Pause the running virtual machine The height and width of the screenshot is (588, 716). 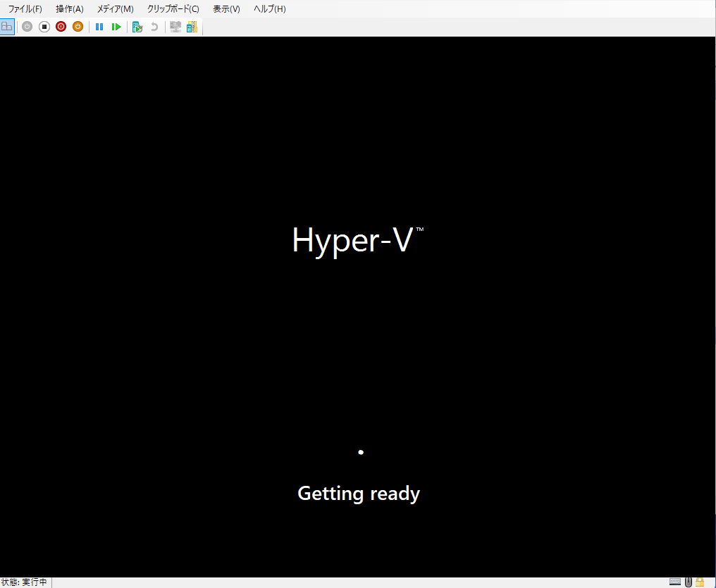(x=99, y=26)
